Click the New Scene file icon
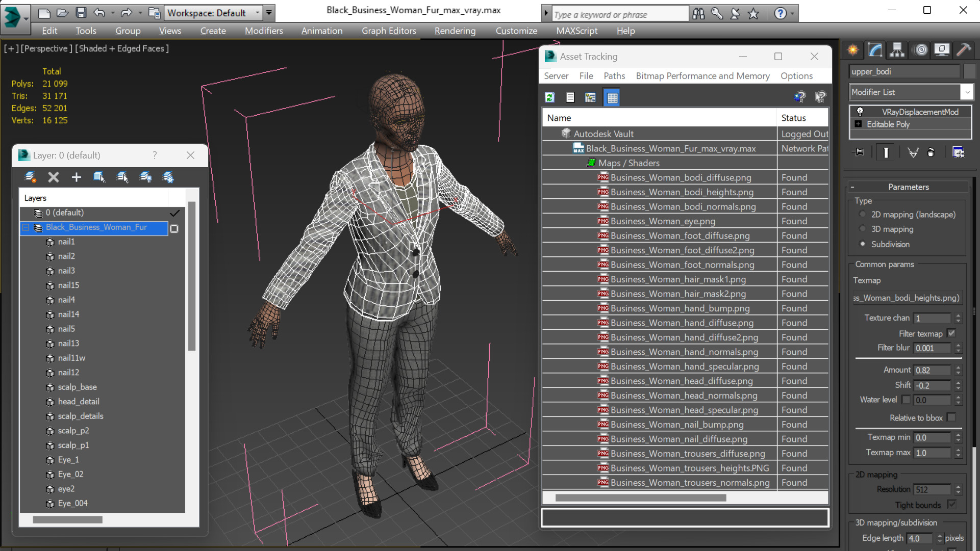The image size is (980, 551). coord(44,13)
